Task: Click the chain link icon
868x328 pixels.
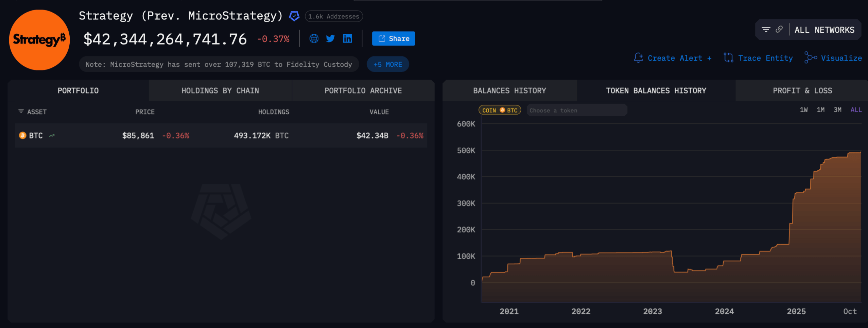Action: pos(779,30)
